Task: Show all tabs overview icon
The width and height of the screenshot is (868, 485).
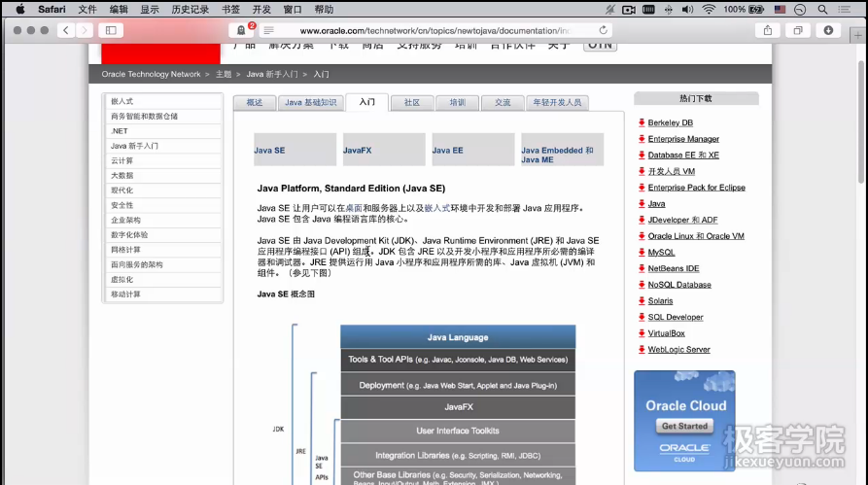Action: coord(798,30)
